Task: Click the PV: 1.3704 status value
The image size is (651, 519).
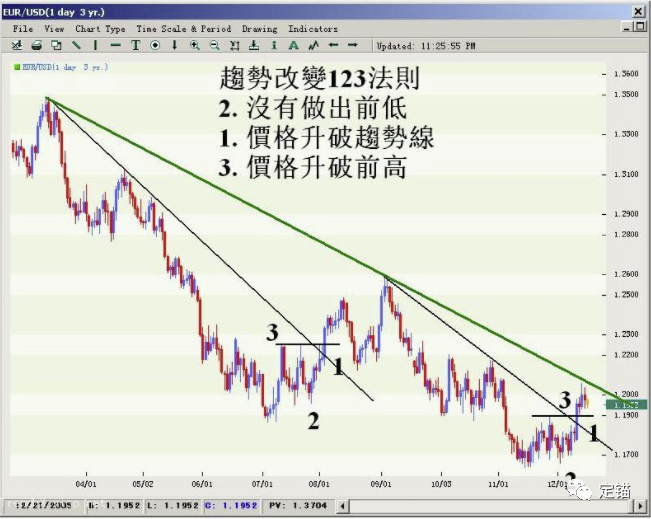Action: 298,505
